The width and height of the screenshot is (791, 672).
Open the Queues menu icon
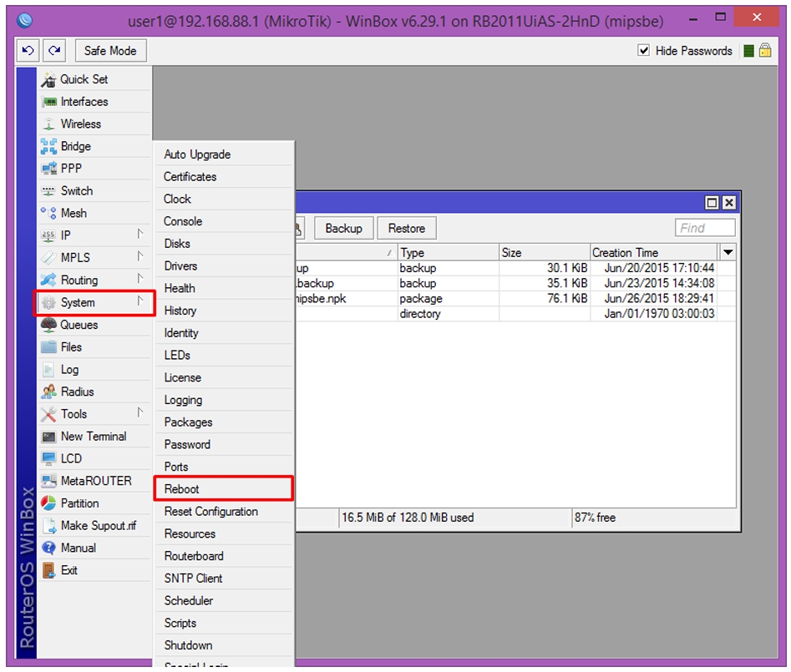49,325
